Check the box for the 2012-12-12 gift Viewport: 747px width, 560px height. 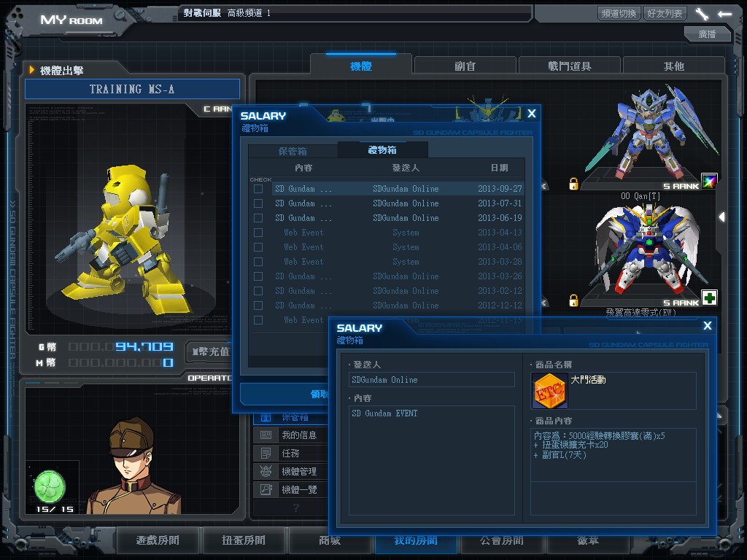click(258, 306)
